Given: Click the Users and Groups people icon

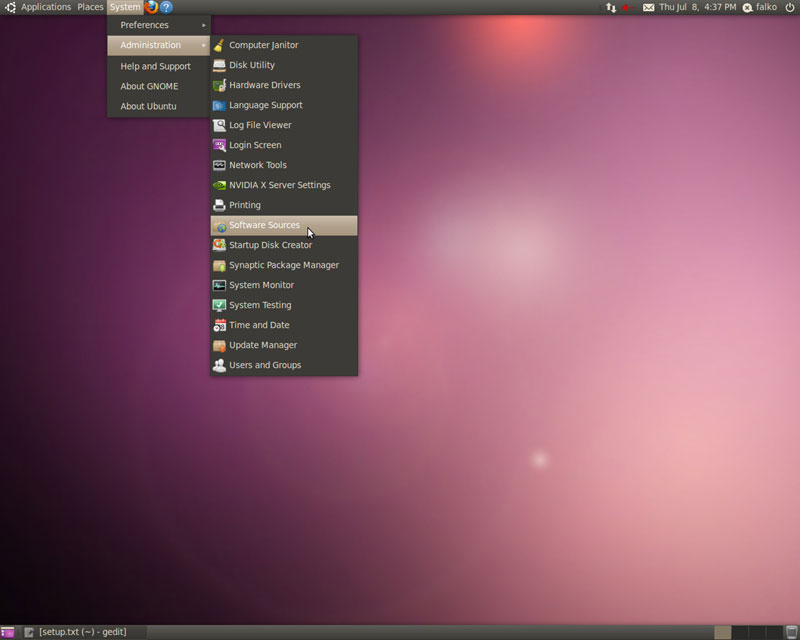Looking at the screenshot, I should click(x=219, y=365).
